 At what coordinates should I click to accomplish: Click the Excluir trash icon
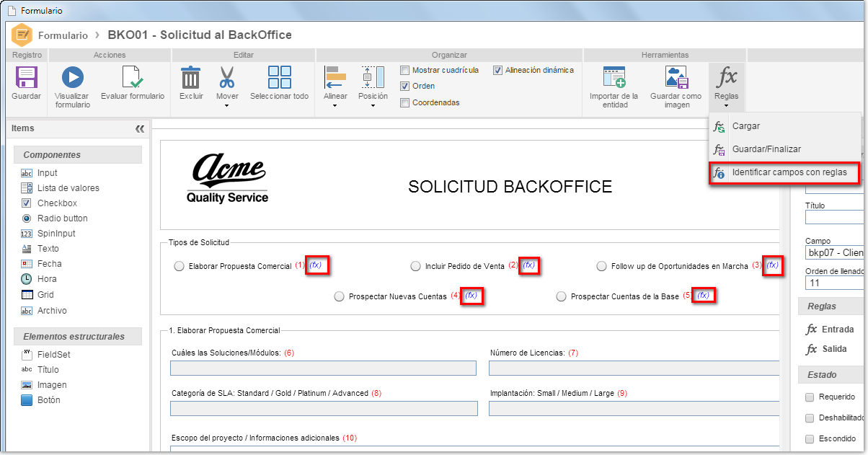coord(191,77)
